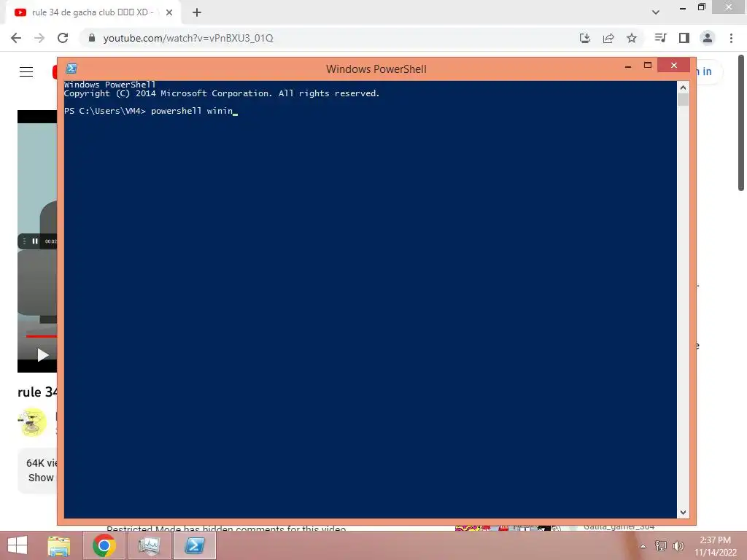Click the YouTube player play button
The height and width of the screenshot is (560, 747).
click(43, 355)
